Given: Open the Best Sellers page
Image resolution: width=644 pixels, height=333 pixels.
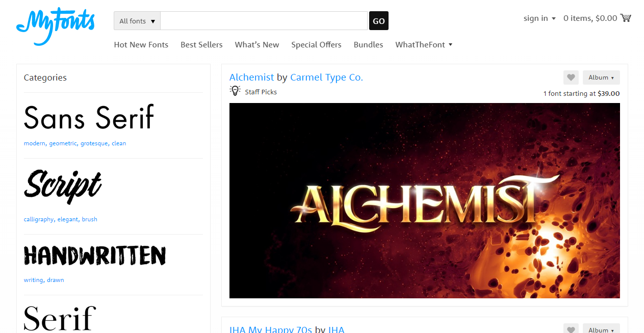Looking at the screenshot, I should [201, 45].
